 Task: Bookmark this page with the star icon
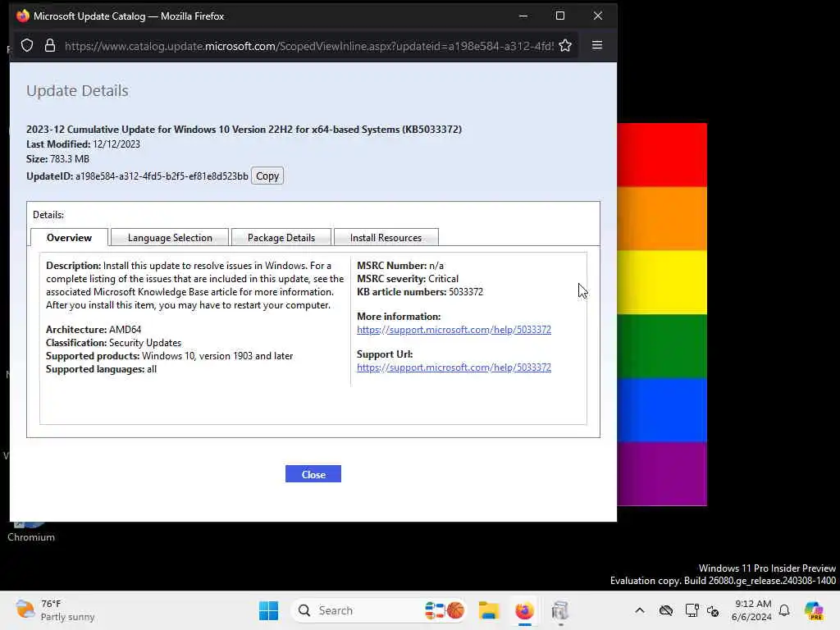click(x=565, y=46)
